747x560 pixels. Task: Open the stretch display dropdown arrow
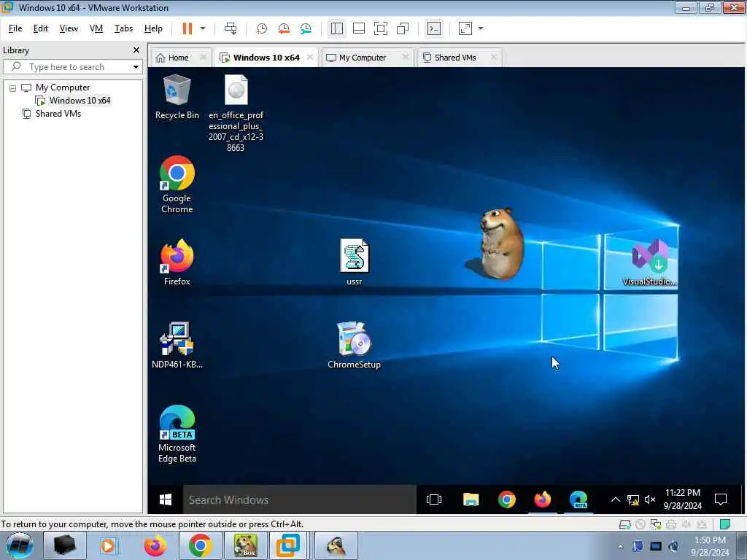click(481, 28)
